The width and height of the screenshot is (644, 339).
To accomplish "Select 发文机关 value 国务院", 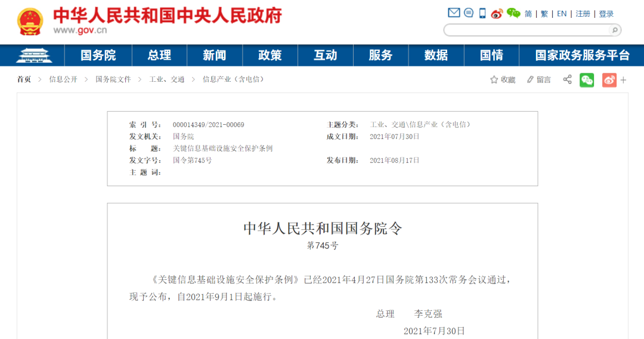I will pos(183,137).
